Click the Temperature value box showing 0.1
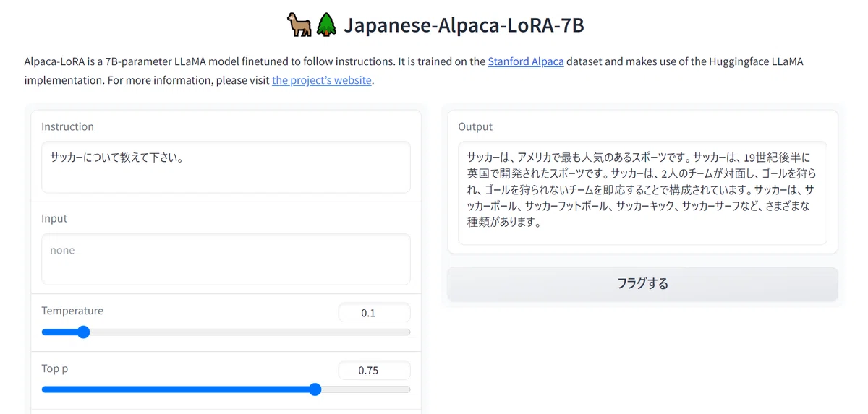868x414 pixels. 374,313
